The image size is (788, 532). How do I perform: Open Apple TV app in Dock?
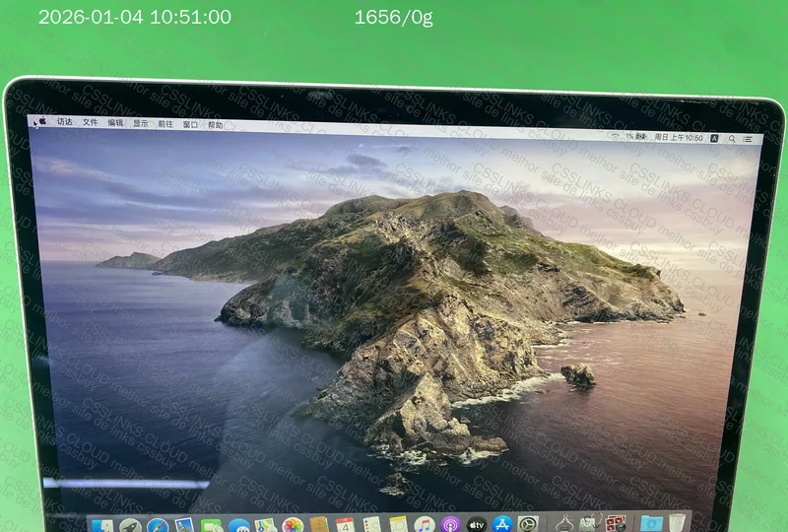[x=477, y=524]
